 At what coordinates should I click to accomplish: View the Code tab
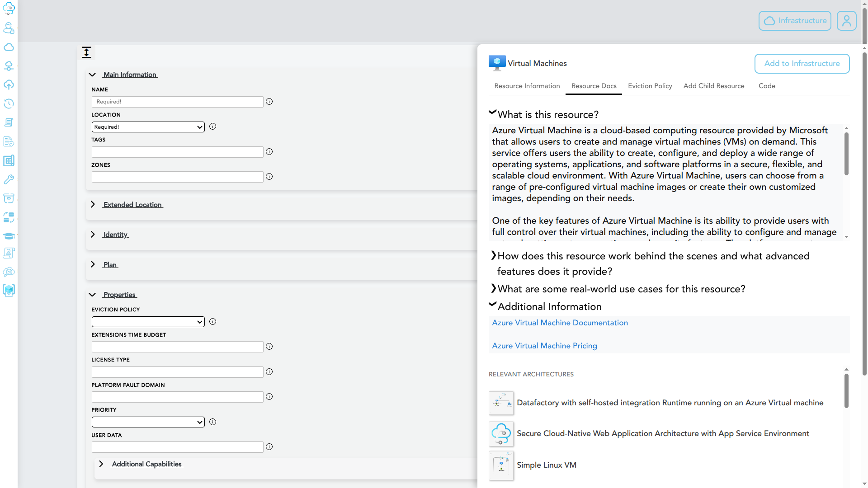click(767, 86)
